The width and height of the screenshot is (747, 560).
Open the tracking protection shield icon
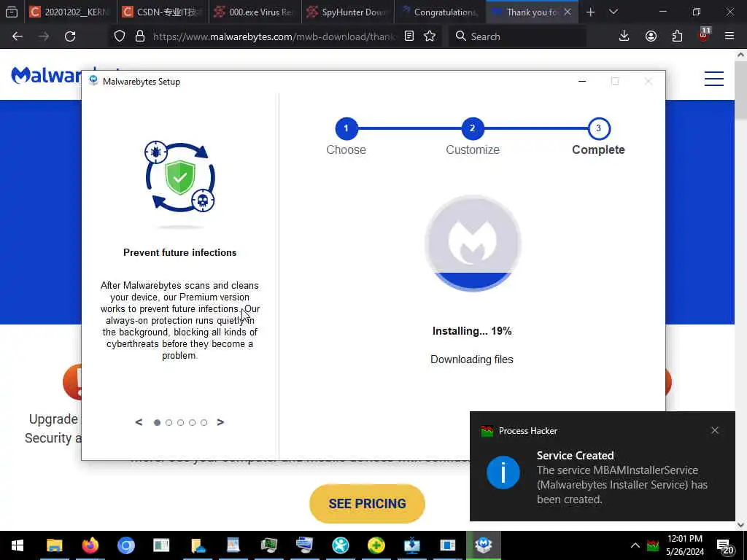[x=120, y=36]
